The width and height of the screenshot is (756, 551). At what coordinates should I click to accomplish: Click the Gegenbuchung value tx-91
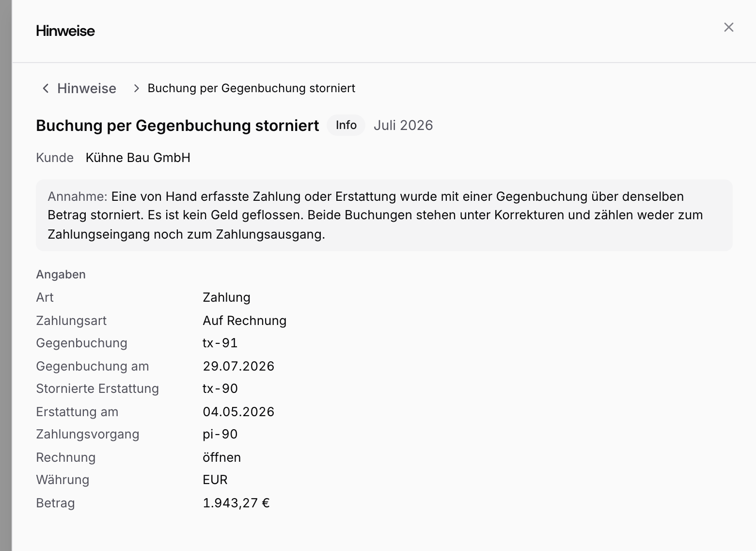pyautogui.click(x=220, y=343)
